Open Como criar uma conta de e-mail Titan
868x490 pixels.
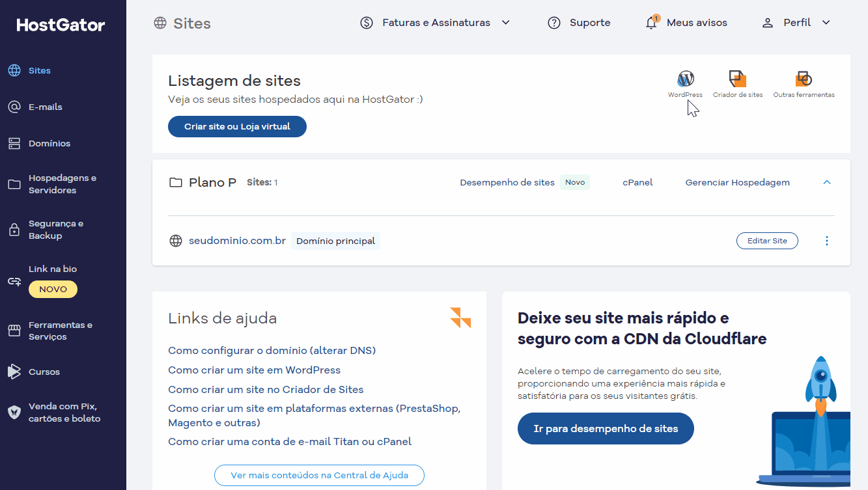tap(290, 441)
